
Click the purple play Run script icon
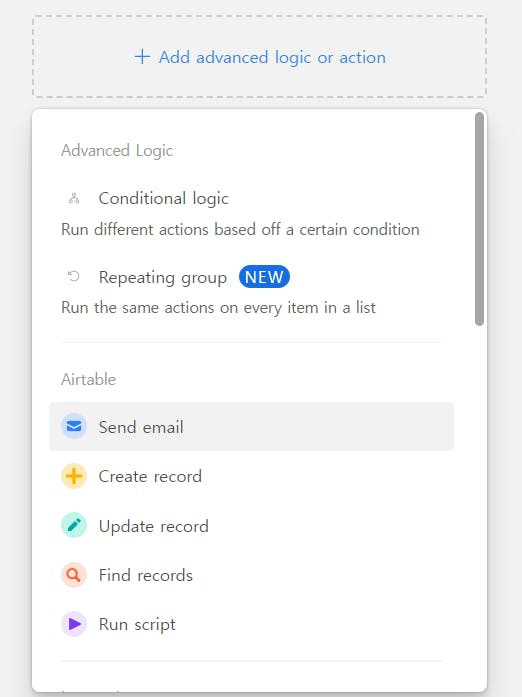(x=74, y=624)
